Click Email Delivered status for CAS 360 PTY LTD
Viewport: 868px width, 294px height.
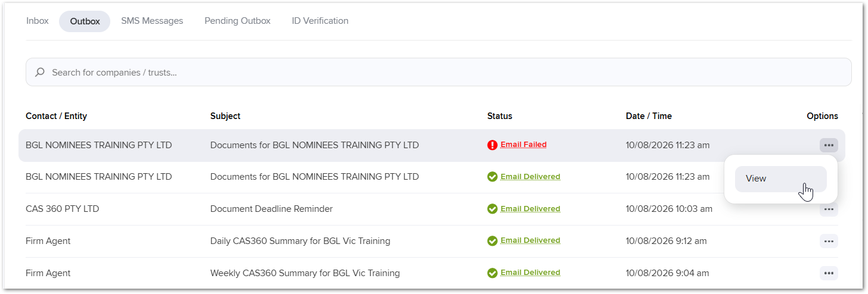(530, 209)
